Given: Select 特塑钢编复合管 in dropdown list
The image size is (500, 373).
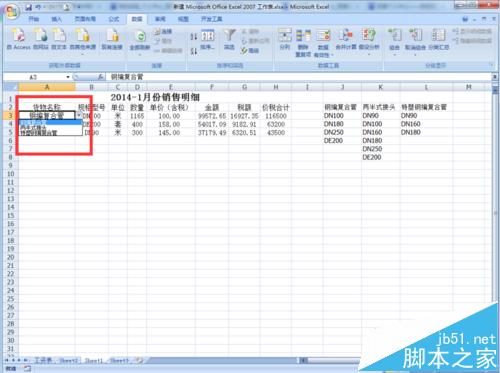Looking at the screenshot, I should click(50, 132).
